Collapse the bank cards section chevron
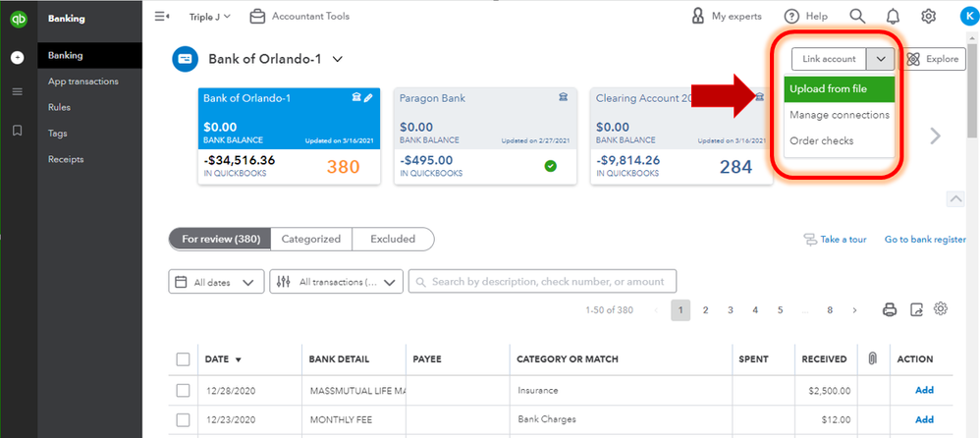This screenshot has width=980, height=438. pos(955,198)
